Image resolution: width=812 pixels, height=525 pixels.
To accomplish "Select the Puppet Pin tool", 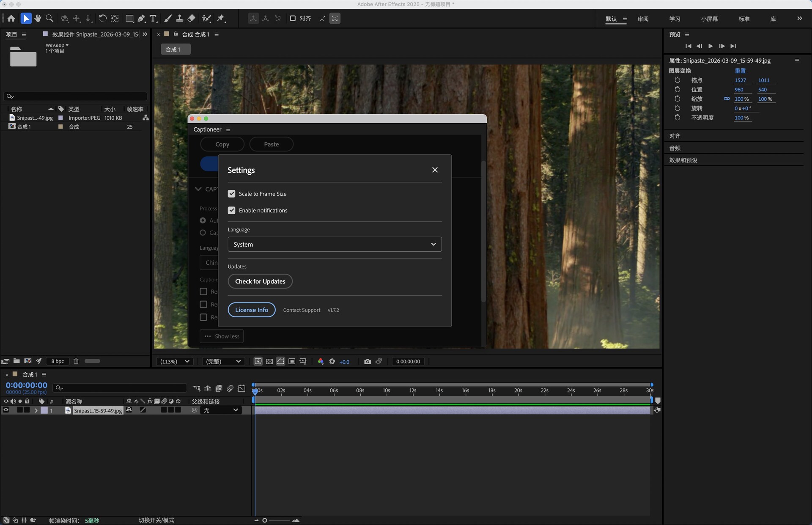I will [221, 19].
